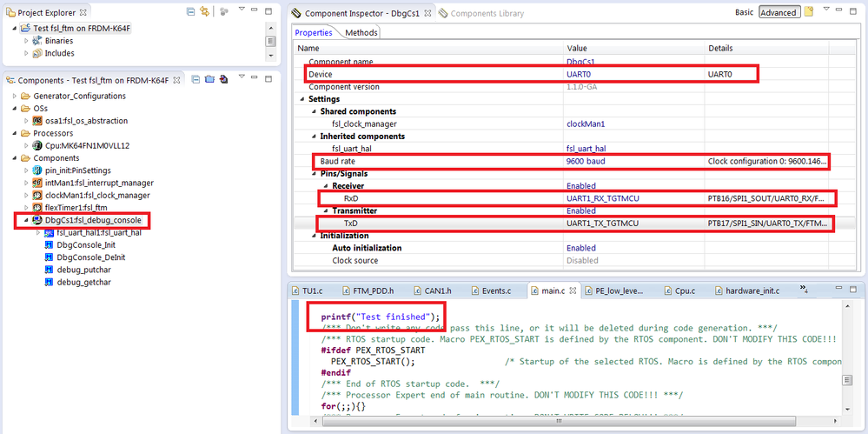This screenshot has width=868, height=434.
Task: Open the Project Explorer view menu triangle
Action: (x=242, y=10)
